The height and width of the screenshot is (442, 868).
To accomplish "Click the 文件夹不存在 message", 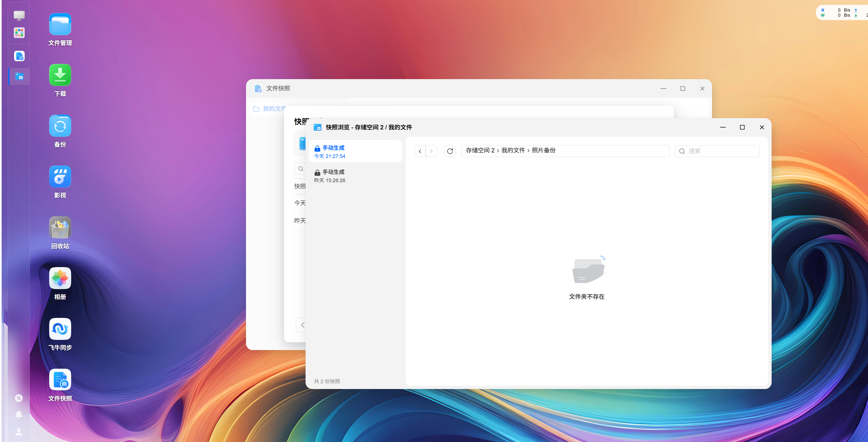I will 587,297.
